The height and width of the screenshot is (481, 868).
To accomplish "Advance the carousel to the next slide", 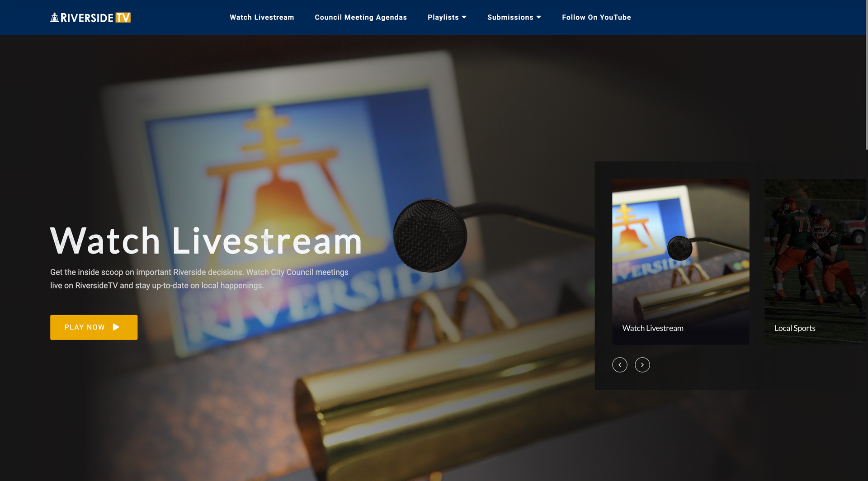I will (x=642, y=365).
